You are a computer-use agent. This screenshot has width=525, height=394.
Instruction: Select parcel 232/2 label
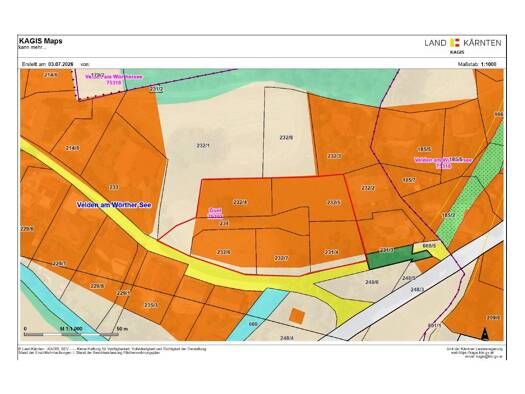pyautogui.click(x=368, y=188)
